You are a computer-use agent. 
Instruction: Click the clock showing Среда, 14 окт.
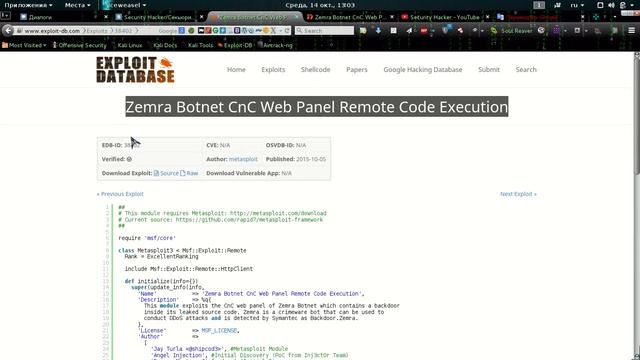point(320,5)
